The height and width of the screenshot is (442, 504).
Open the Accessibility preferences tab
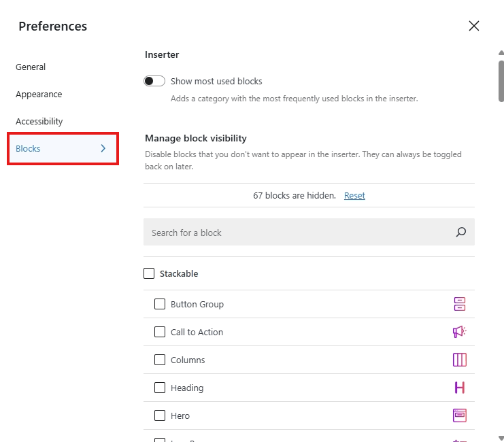[x=39, y=121]
